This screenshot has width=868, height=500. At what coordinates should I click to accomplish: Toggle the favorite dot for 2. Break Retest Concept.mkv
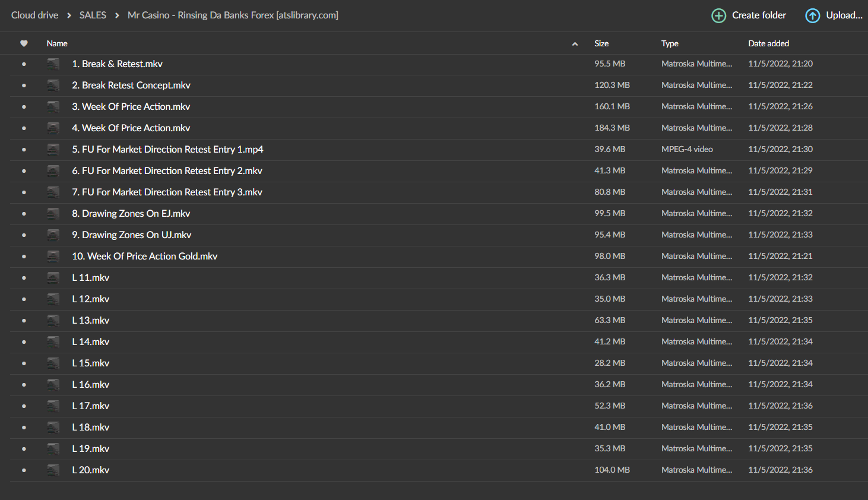tap(24, 86)
